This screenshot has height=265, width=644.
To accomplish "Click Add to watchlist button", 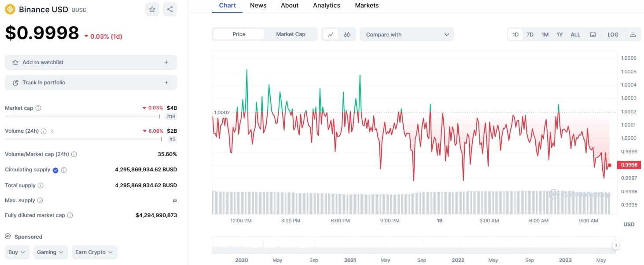I will tap(91, 62).
